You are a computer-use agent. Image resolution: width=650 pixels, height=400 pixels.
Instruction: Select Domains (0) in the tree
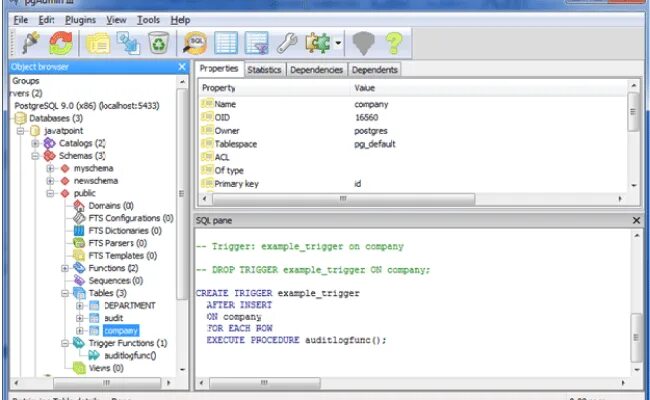(111, 206)
